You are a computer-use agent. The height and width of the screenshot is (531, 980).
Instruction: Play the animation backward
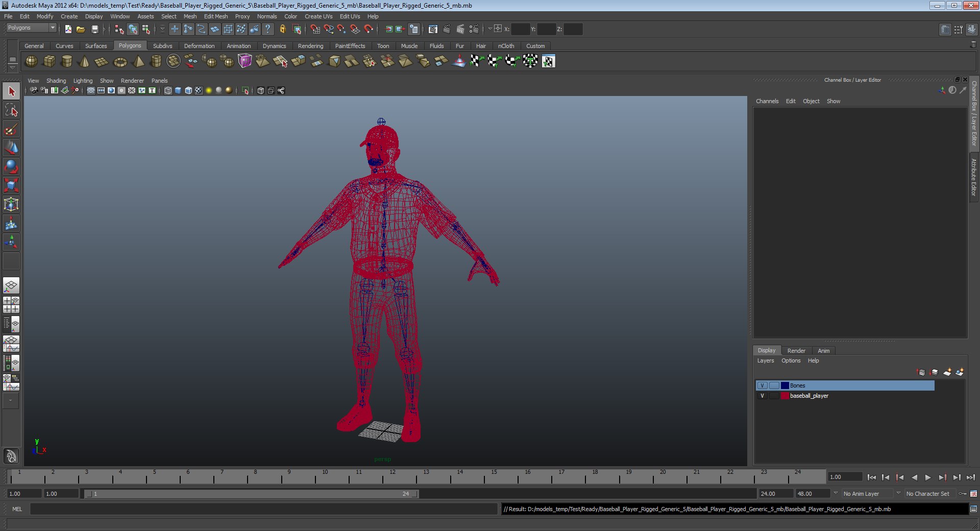914,477
